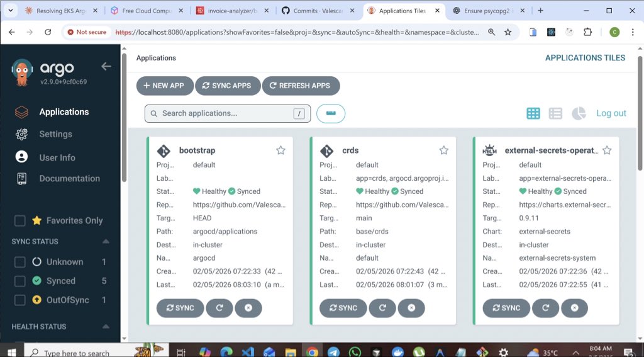Refresh the crds application
Image resolution: width=644 pixels, height=357 pixels.
382,308
